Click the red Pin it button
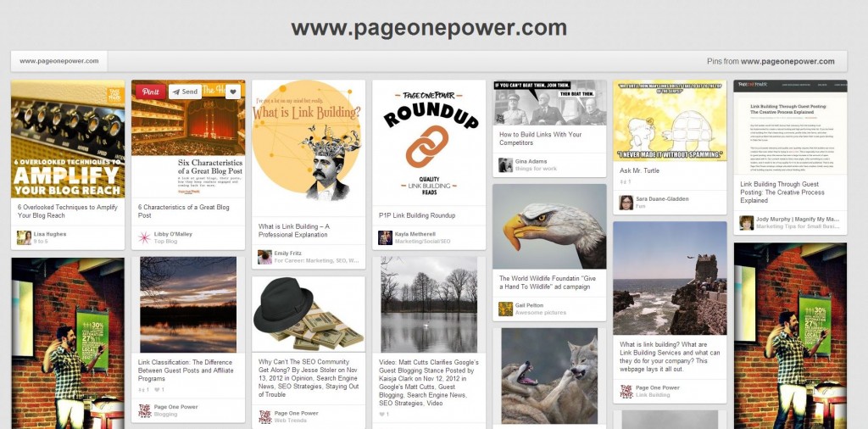 tap(151, 92)
